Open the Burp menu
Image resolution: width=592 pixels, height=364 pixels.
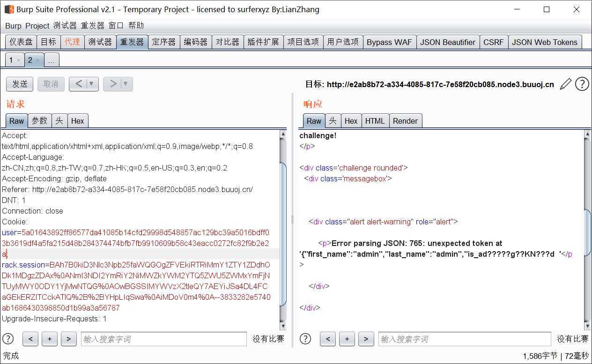13,26
